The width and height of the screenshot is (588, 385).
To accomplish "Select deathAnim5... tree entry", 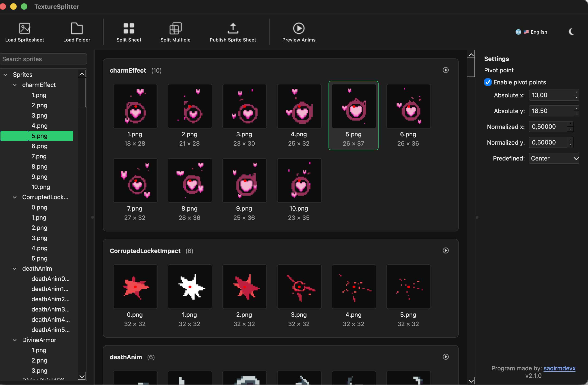I will pyautogui.click(x=51, y=330).
